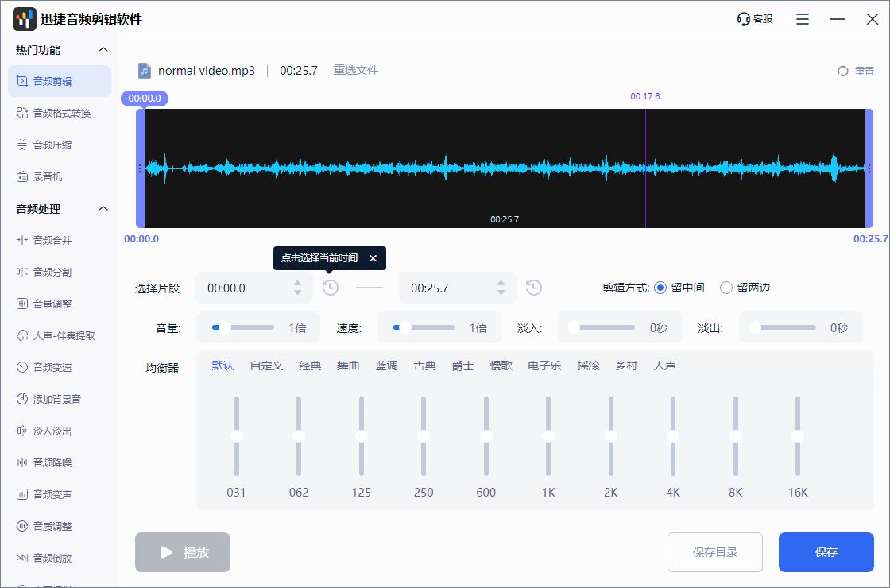This screenshot has width=890, height=588.
Task: Click the start time 00:00.0 input field
Action: (254, 288)
